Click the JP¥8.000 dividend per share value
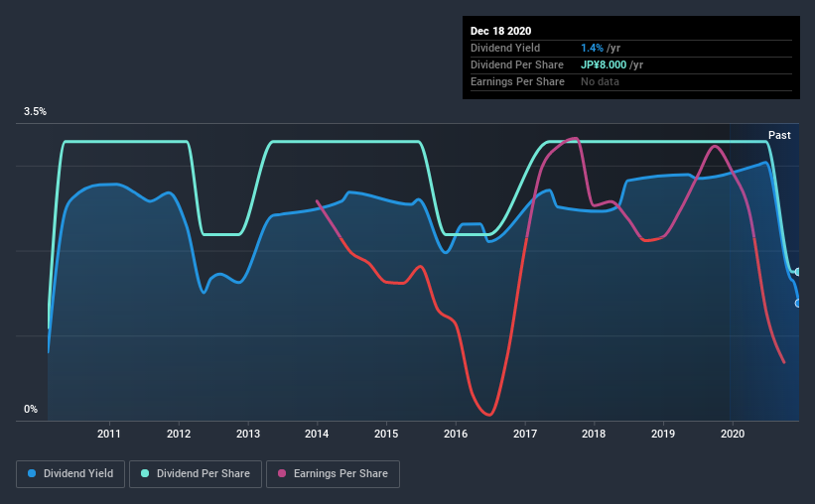815x504 pixels. [604, 64]
